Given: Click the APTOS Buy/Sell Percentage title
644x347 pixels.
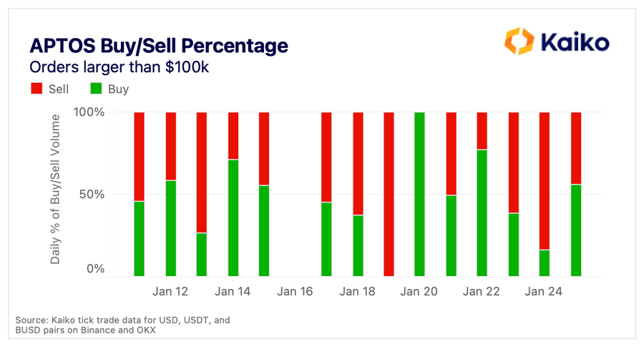Looking at the screenshot, I should (159, 45).
